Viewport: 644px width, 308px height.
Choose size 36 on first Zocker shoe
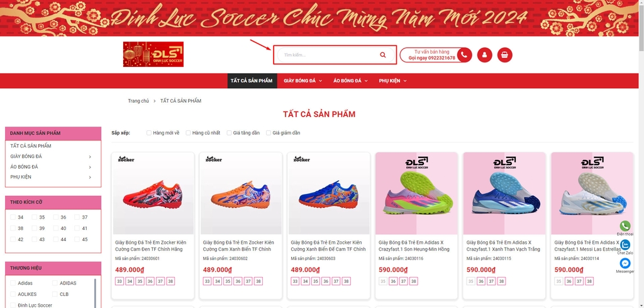tap(150, 282)
